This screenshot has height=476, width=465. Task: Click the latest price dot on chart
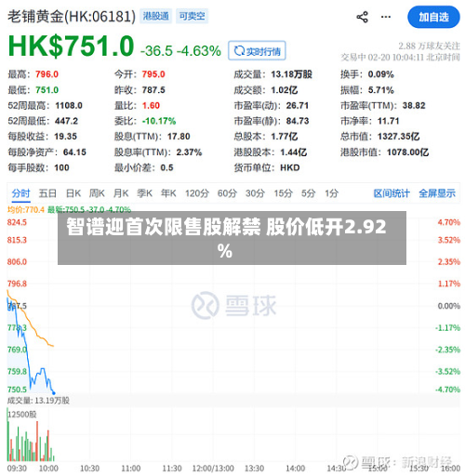point(54,393)
